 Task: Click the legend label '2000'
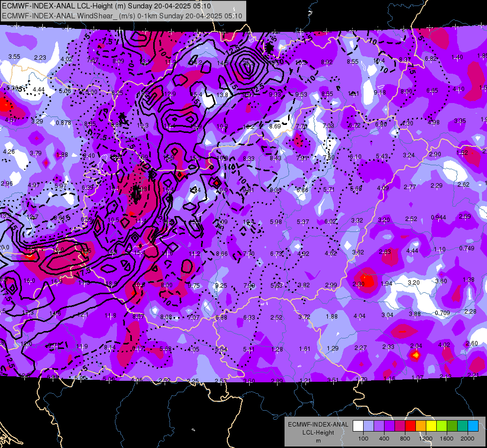click(x=467, y=439)
